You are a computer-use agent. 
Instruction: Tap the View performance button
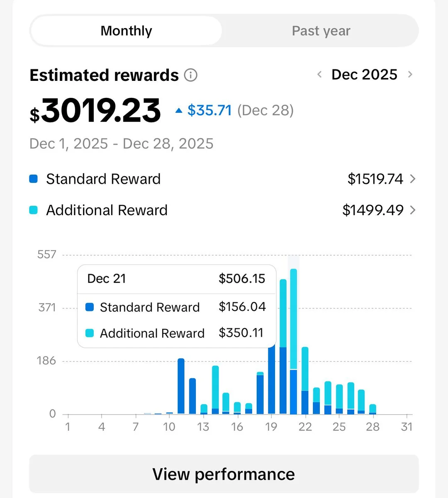224,474
